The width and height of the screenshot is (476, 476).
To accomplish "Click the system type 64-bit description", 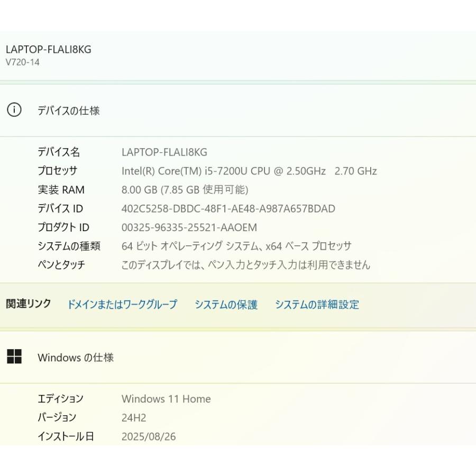I will coord(236,245).
